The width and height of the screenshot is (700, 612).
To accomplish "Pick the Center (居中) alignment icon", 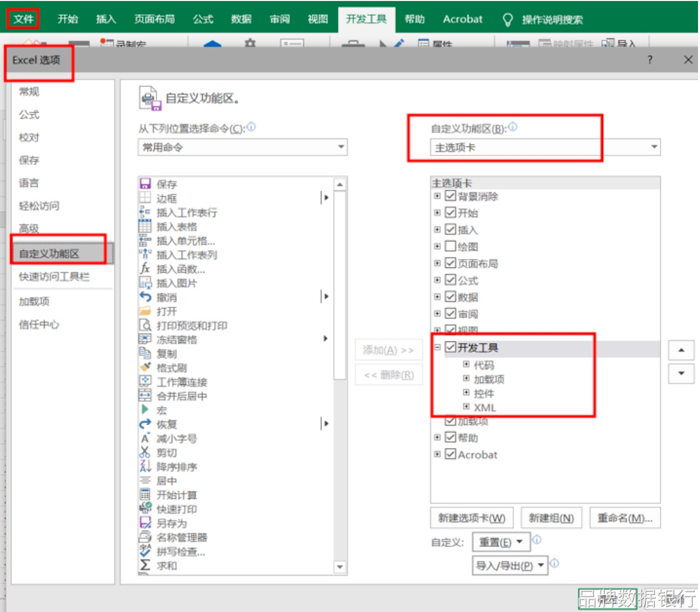I will [145, 481].
